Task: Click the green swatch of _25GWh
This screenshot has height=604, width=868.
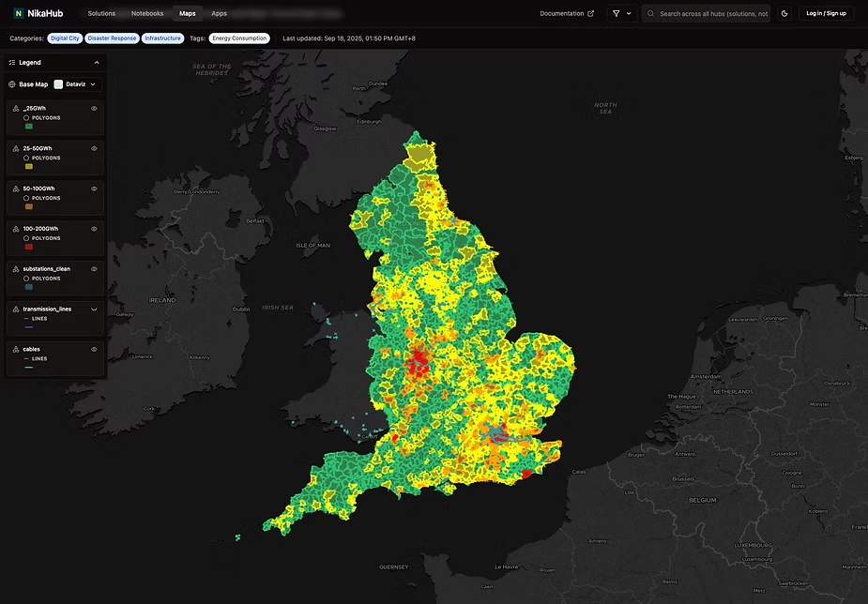Action: click(x=29, y=126)
